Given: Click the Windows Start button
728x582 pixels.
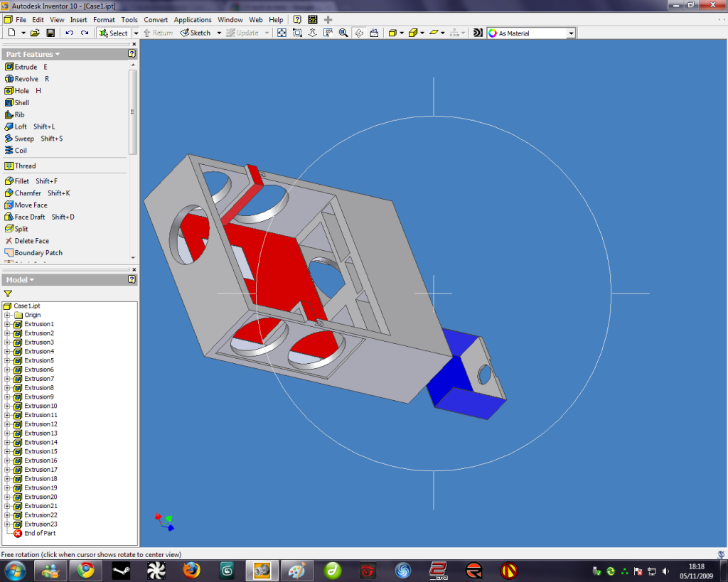Looking at the screenshot, I should 14,571.
